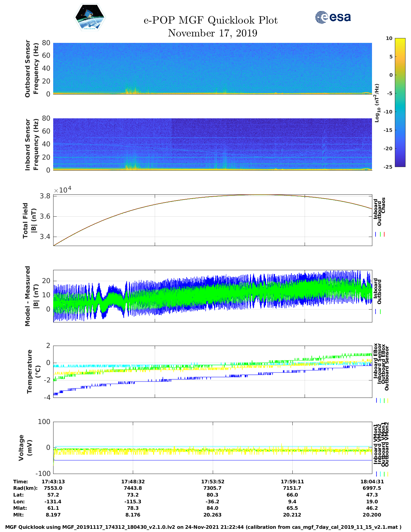This screenshot has width=411, height=532.
Task: Click the CASSIOPE satellite hexagon logo
Action: point(90,18)
